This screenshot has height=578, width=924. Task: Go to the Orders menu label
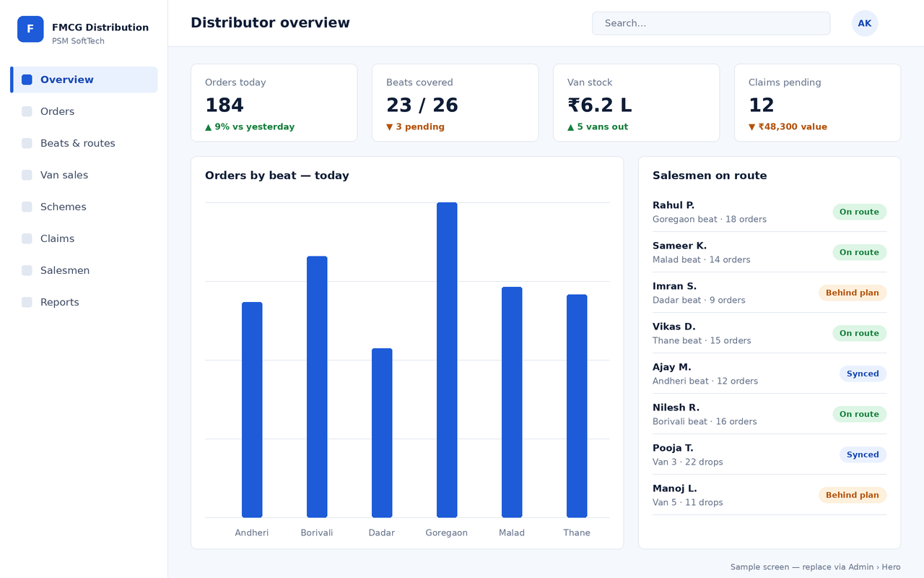58,111
